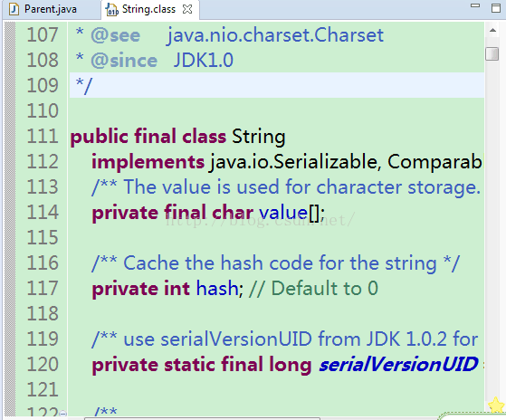Minimize the editor area
506x420 pixels.
[x=475, y=5]
